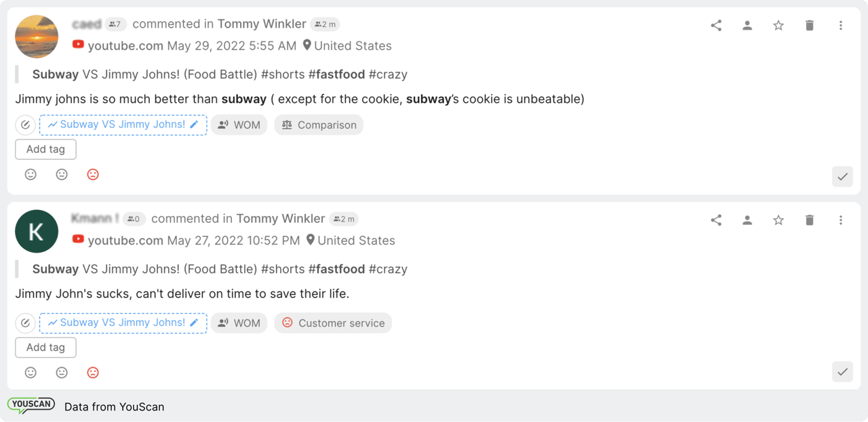Select the Customer service tag chip
This screenshot has height=422, width=868.
[x=333, y=323]
